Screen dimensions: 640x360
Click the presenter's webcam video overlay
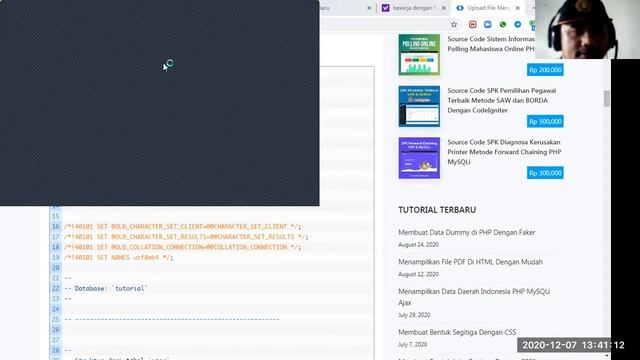click(x=587, y=29)
